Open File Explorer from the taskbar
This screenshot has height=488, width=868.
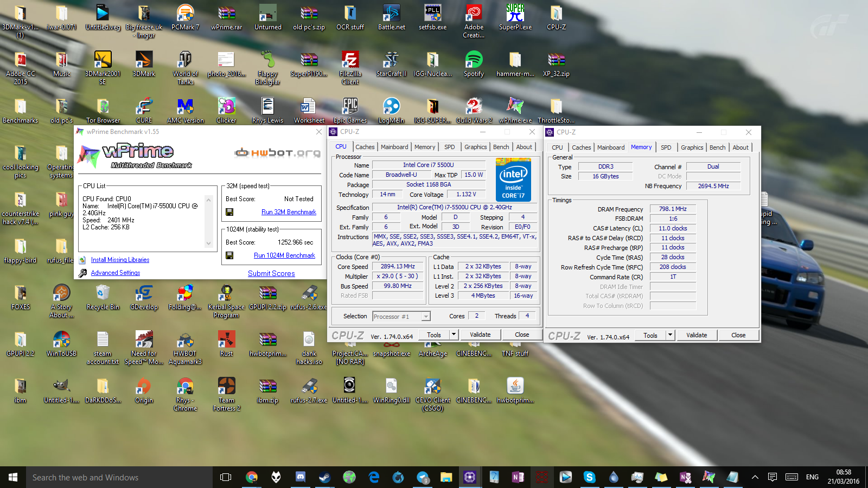click(446, 477)
